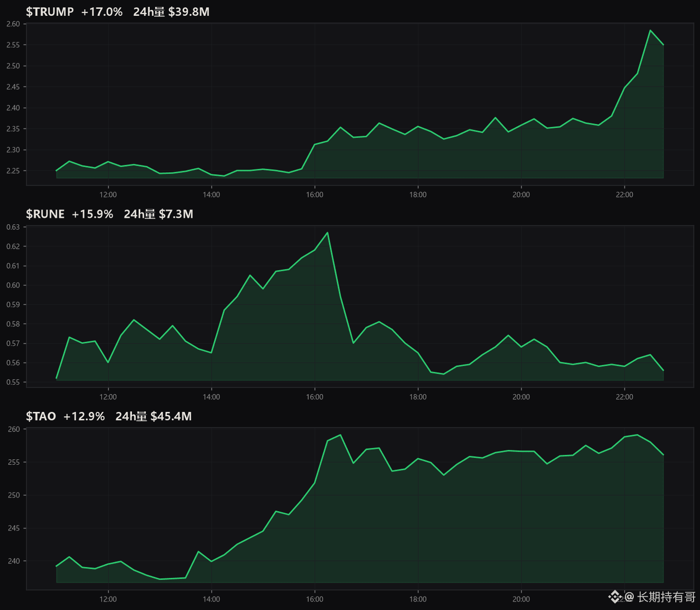Select the 0.57 y-axis label
This screenshot has height=610, width=700.
point(13,343)
